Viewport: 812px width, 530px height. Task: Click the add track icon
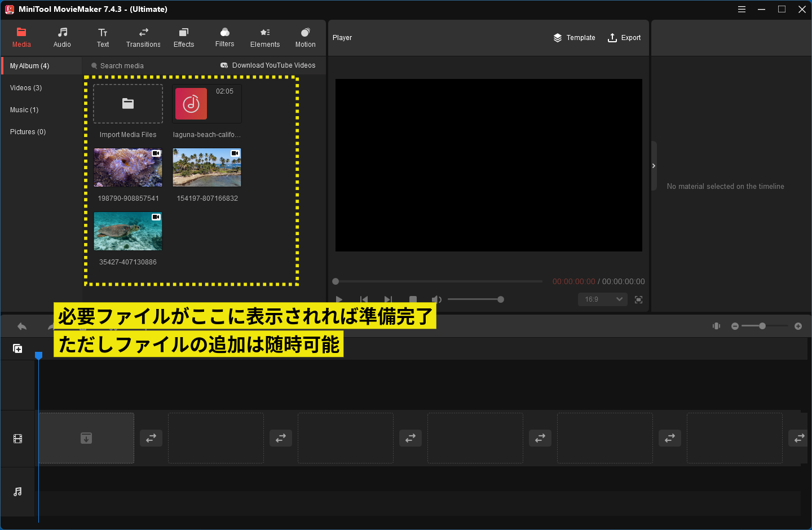[x=17, y=348]
